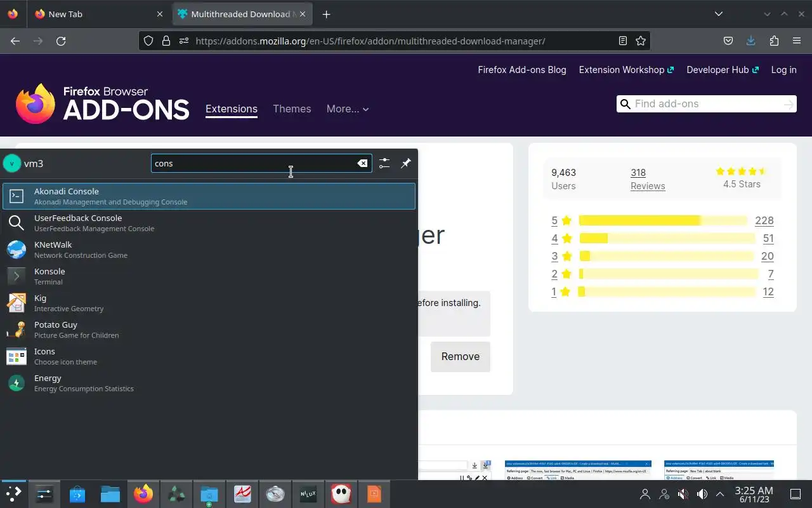This screenshot has height=508, width=812.
Task: Open Firefox hamburger application menu
Action: point(797,41)
